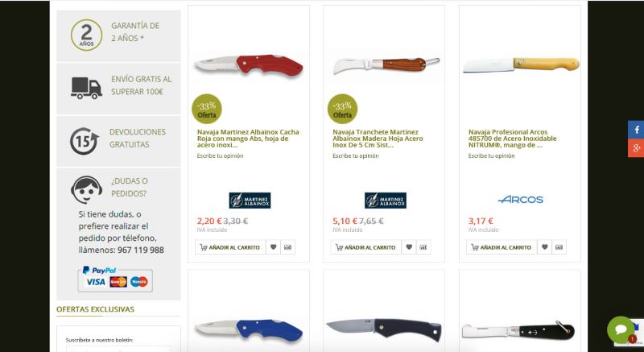Click the newsletter subscription input field
This screenshot has width=644, height=352.
(118, 349)
